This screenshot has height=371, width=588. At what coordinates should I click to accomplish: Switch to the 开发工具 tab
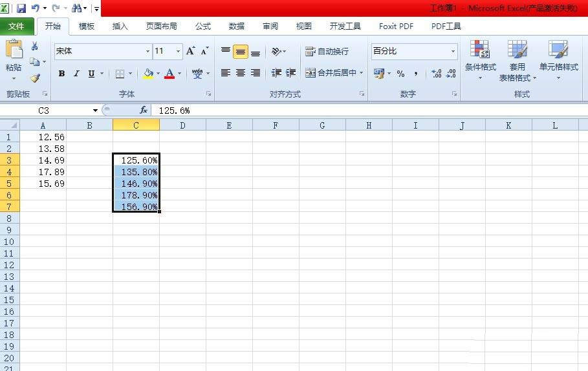(345, 26)
